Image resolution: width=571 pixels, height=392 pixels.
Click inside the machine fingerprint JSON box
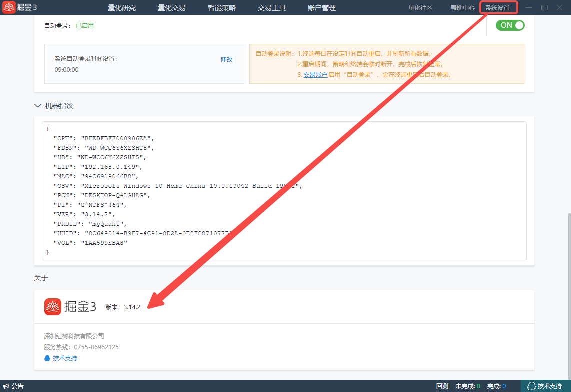[284, 191]
